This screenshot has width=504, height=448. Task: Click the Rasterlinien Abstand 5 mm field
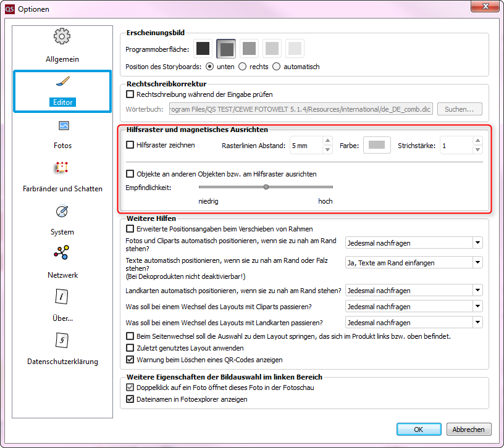coord(306,146)
